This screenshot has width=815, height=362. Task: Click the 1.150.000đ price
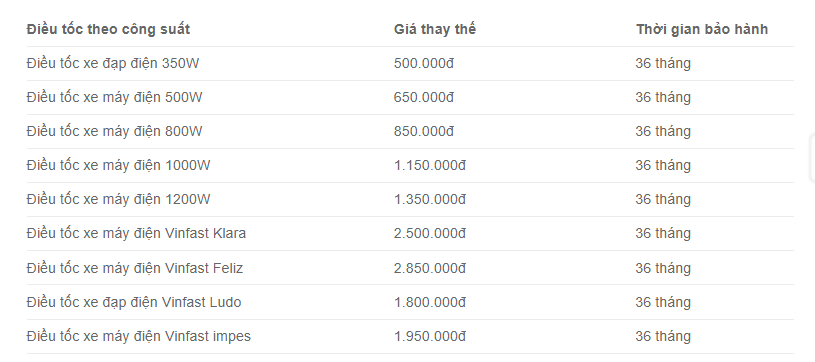pos(430,165)
